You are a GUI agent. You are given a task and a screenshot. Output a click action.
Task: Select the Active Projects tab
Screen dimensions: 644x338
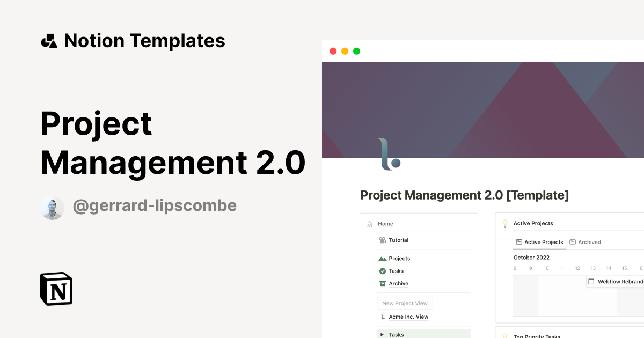[539, 242]
